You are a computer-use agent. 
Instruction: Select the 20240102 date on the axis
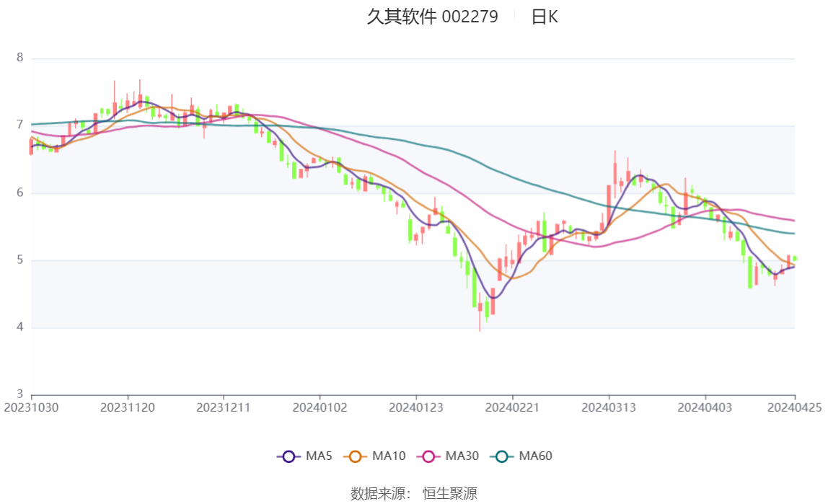click(320, 407)
